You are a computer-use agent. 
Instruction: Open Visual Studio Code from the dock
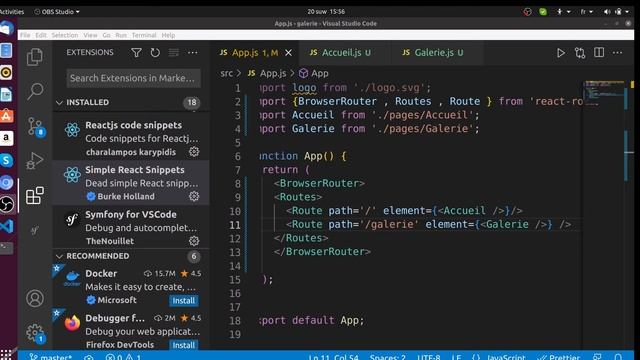click(7, 226)
